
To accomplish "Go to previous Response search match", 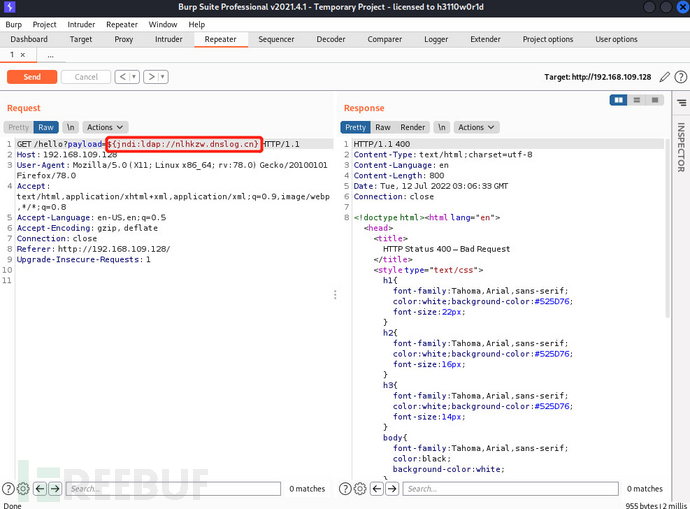I will point(377,489).
